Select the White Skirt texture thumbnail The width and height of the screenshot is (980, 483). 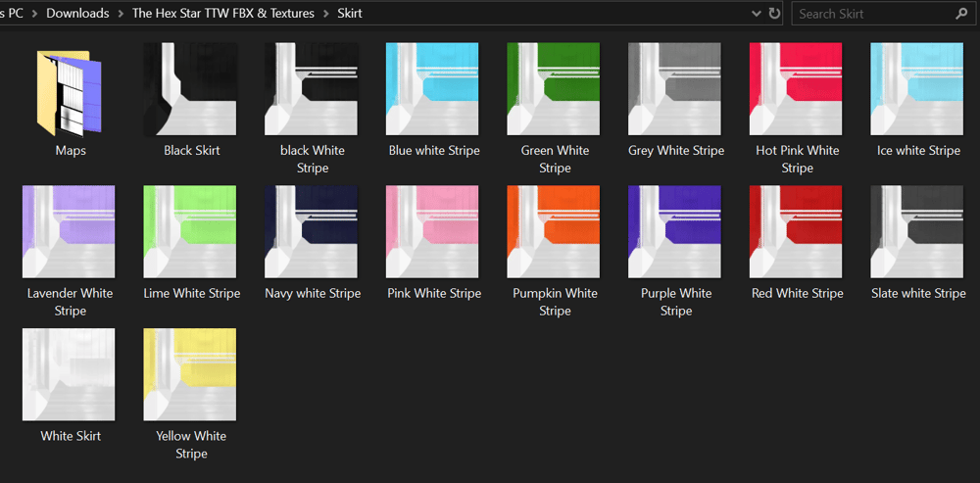pyautogui.click(x=69, y=375)
